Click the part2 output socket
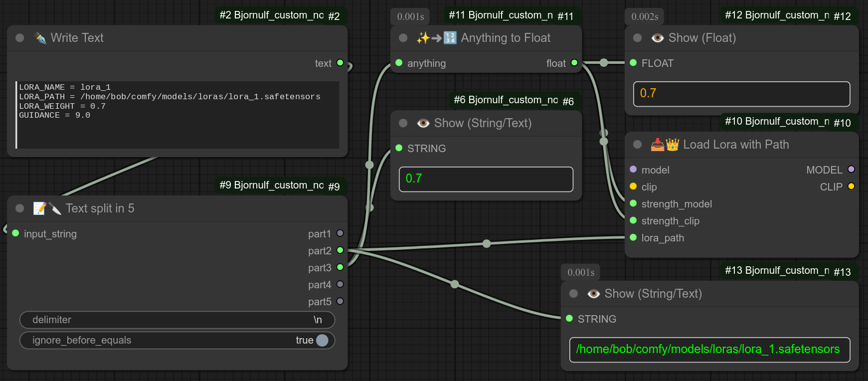This screenshot has height=381, width=868. click(340, 250)
